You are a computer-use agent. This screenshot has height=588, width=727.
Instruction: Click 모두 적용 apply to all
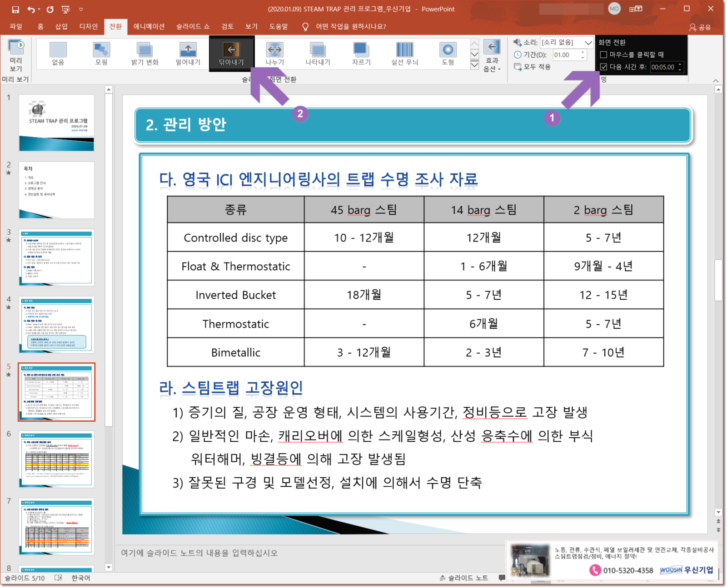(x=533, y=67)
